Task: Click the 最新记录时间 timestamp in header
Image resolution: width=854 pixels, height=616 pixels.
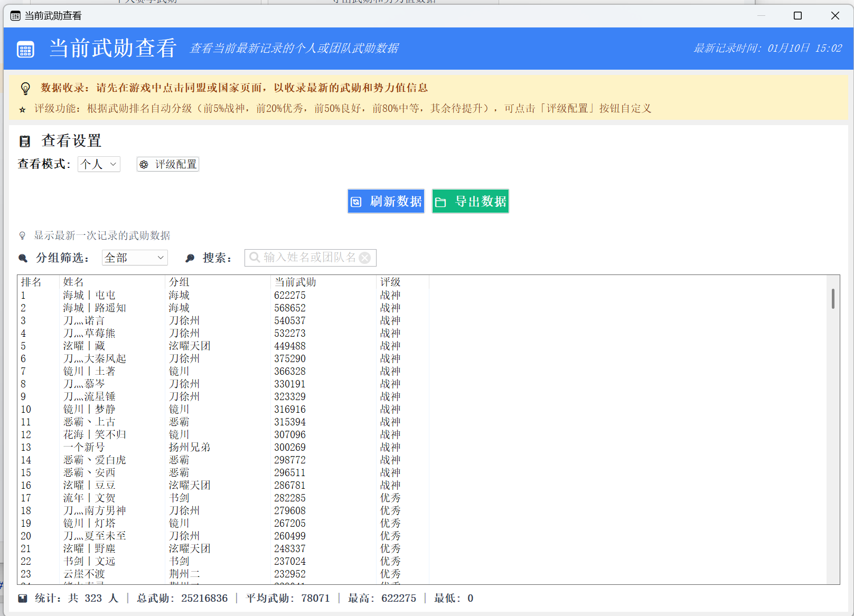Action: [768, 48]
